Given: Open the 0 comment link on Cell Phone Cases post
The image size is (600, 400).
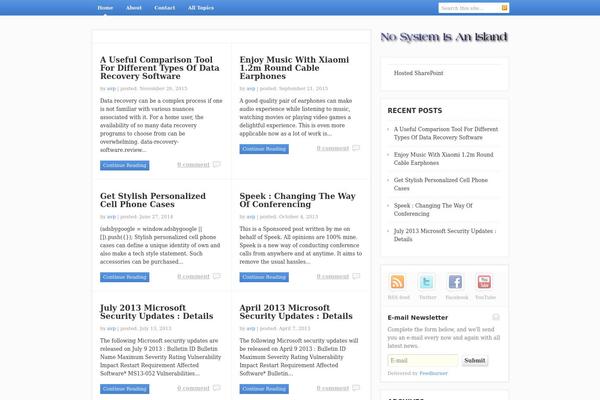Looking at the screenshot, I should (x=193, y=277).
